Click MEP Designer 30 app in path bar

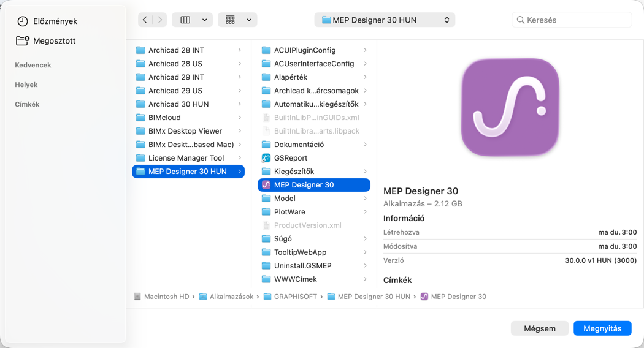pyautogui.click(x=453, y=297)
